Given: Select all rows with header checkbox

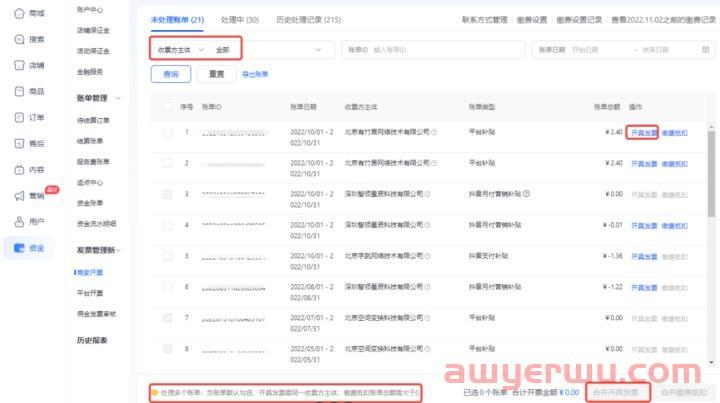Looking at the screenshot, I should [x=168, y=106].
